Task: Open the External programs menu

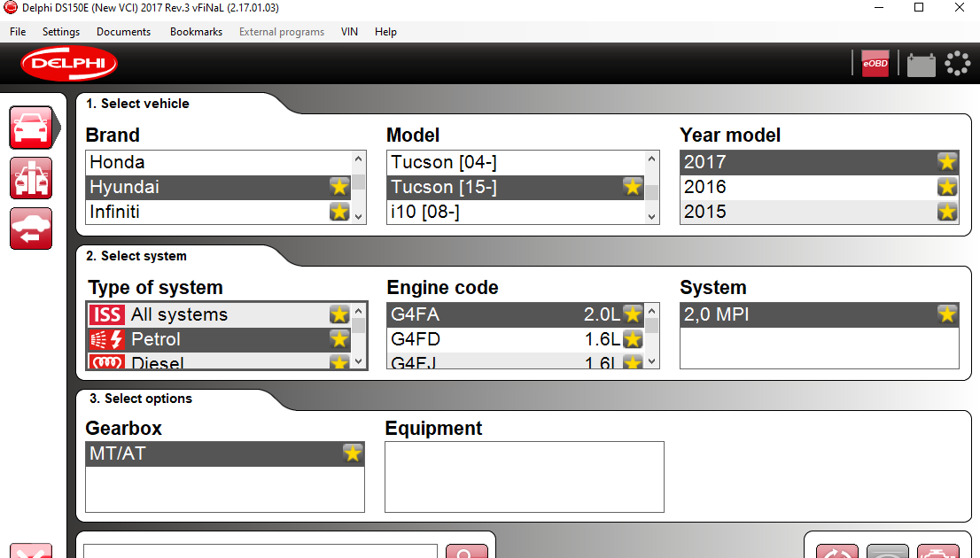Action: point(281,32)
